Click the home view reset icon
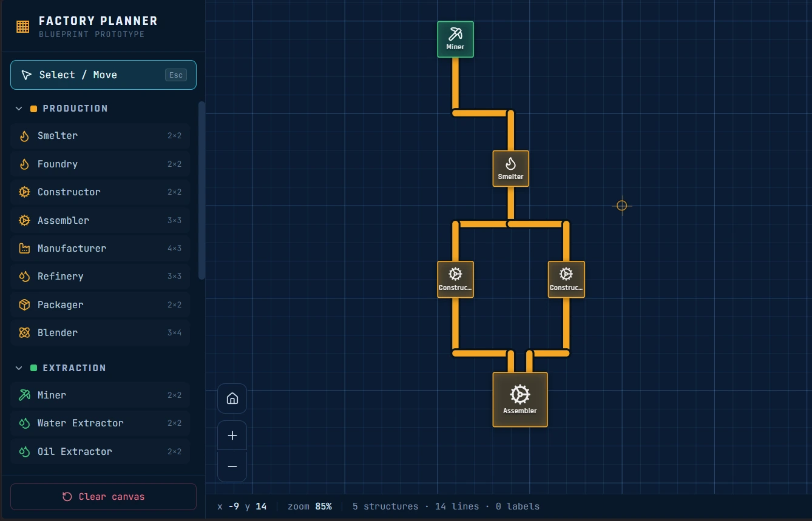Viewport: 812px width, 521px height. tap(232, 398)
